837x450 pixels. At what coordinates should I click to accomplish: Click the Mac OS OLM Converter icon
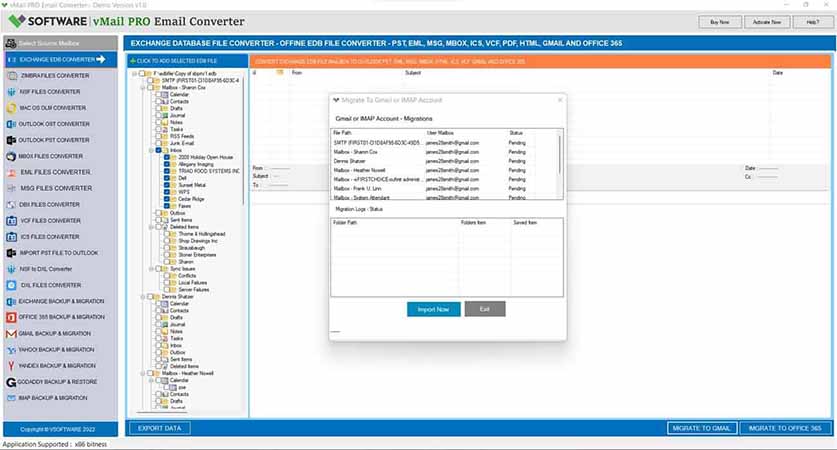click(12, 108)
